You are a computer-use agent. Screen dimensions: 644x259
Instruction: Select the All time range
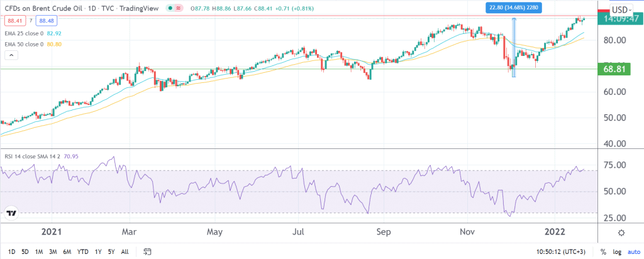coord(125,251)
